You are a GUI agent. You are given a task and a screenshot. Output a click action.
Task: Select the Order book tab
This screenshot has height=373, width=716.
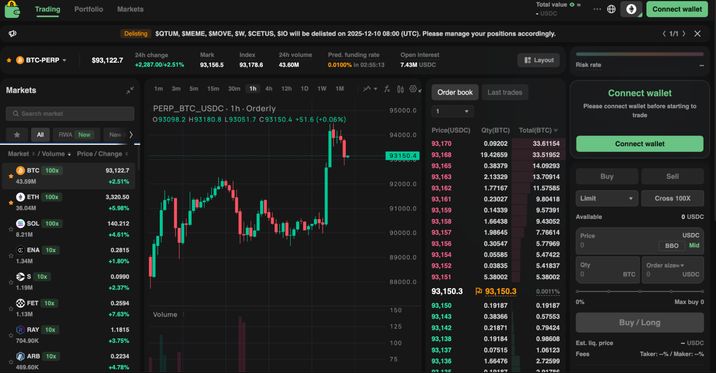(x=455, y=92)
